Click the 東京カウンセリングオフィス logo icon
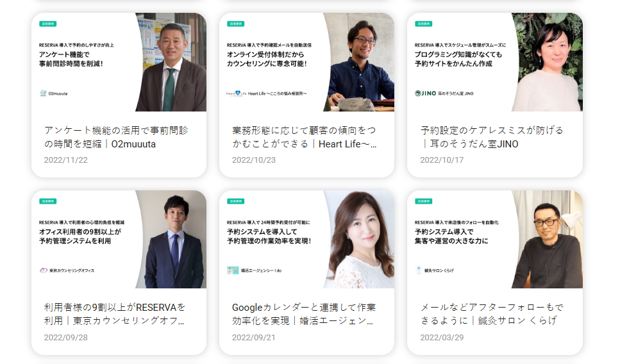620x364 pixels. [x=43, y=270]
